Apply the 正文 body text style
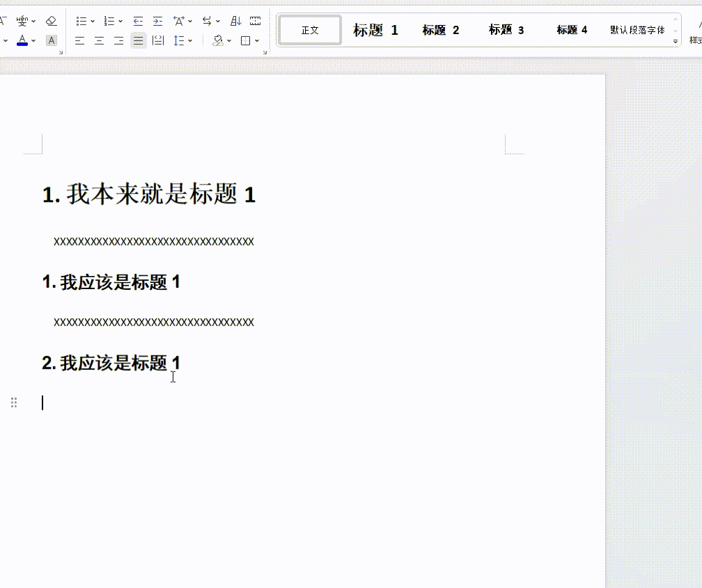 [x=309, y=30]
